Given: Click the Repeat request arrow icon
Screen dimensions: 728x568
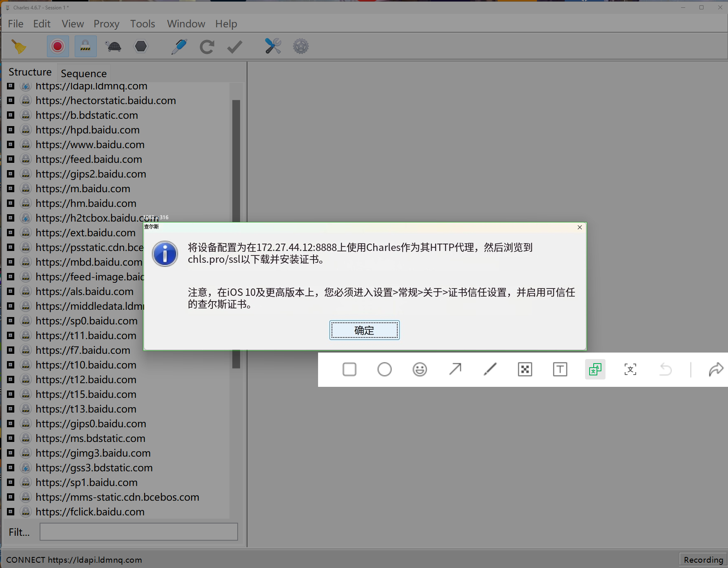Looking at the screenshot, I should click(x=207, y=47).
